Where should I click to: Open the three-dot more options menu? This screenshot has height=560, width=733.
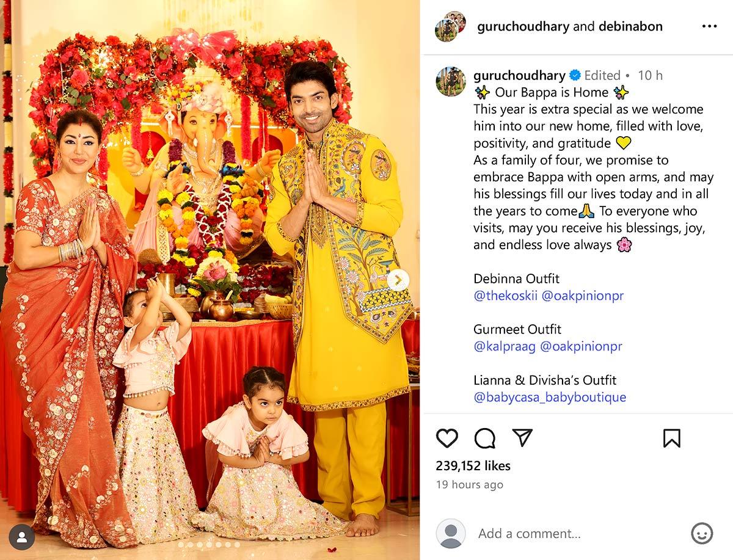(x=709, y=26)
